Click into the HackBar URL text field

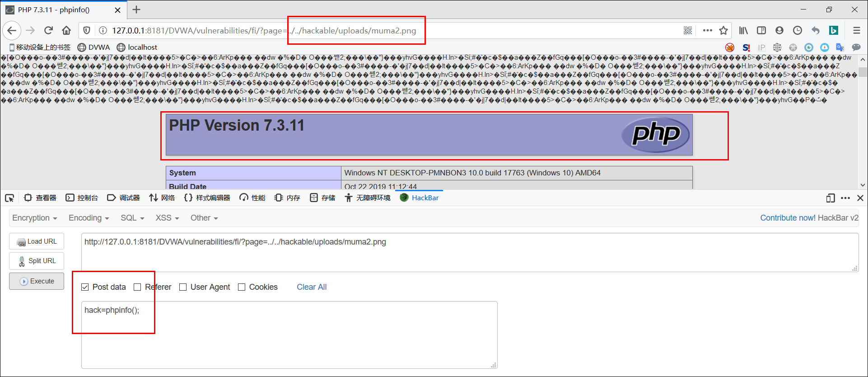(470, 252)
